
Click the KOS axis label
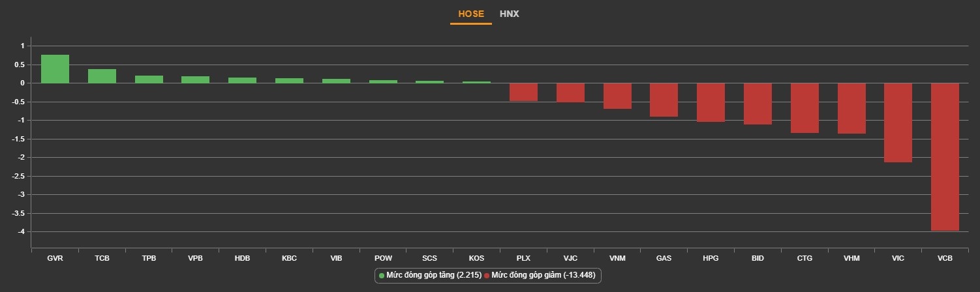pyautogui.click(x=476, y=259)
